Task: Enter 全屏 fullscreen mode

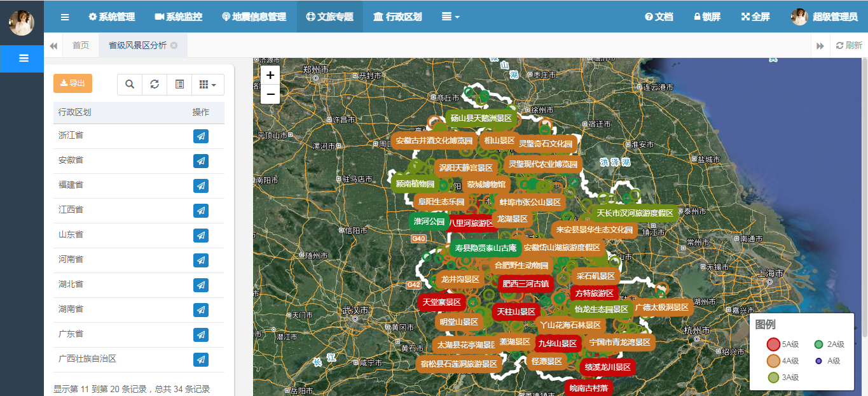Action: (755, 17)
